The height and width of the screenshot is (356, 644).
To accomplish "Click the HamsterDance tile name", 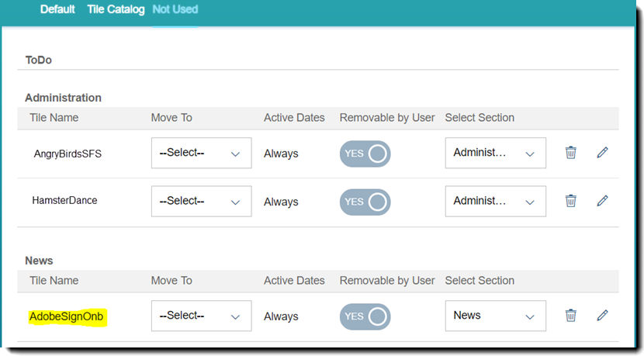I will [65, 200].
